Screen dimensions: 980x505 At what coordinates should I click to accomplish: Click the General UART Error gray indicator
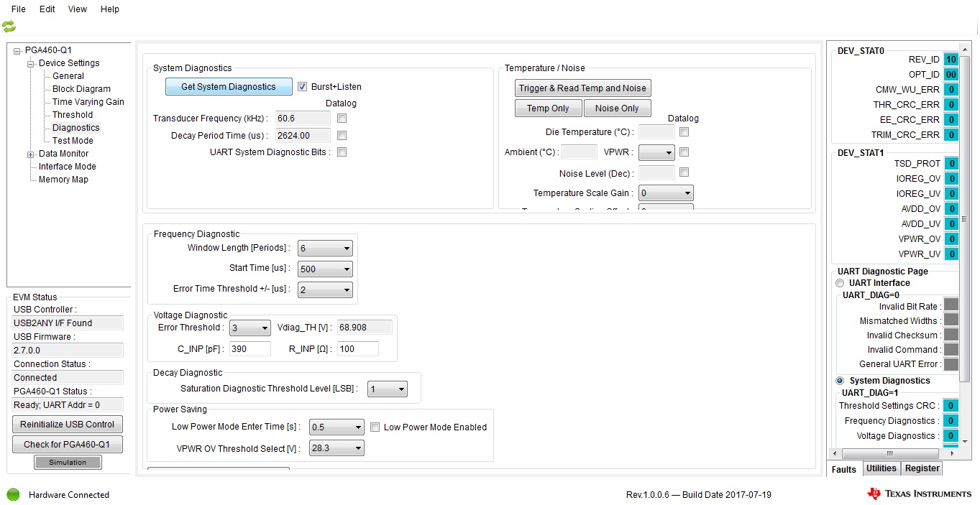click(x=951, y=363)
